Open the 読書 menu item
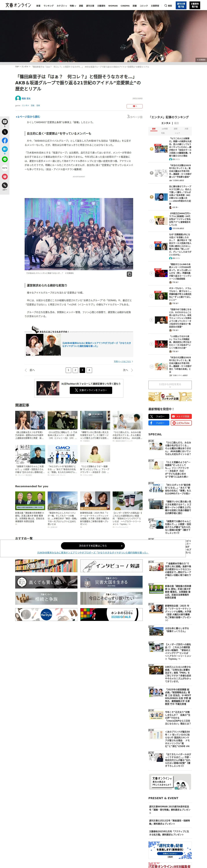The image size is (207, 868). [x=134, y=6]
